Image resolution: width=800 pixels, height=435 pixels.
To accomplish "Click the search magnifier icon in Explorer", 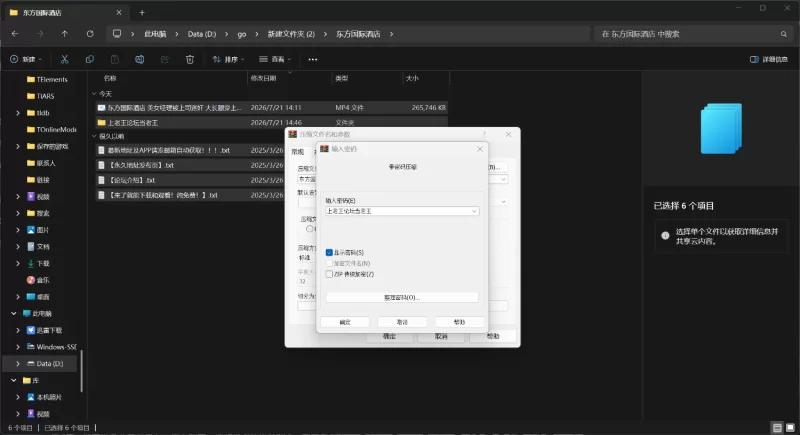I will click(x=784, y=34).
